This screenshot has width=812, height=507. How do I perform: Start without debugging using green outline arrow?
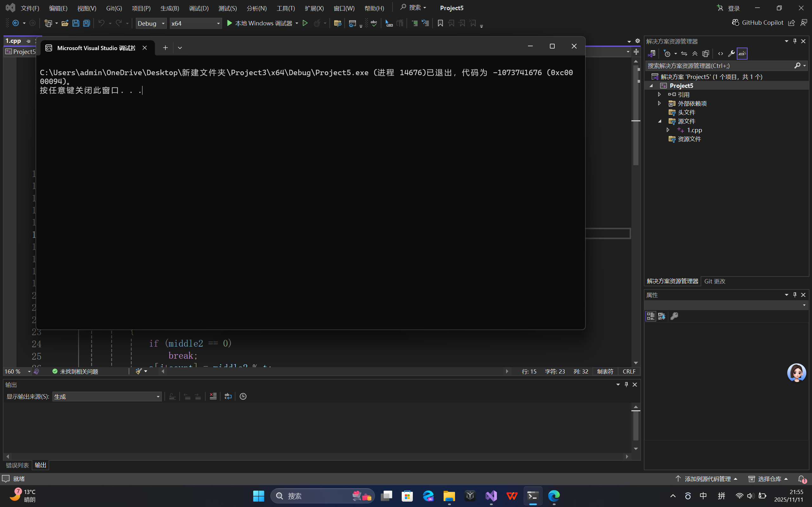click(x=305, y=23)
